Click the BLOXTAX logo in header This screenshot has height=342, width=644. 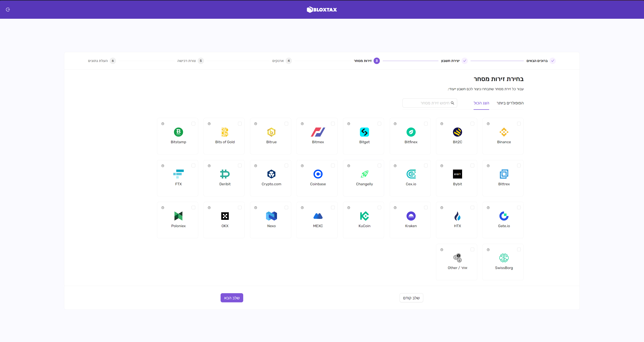coord(322,9)
